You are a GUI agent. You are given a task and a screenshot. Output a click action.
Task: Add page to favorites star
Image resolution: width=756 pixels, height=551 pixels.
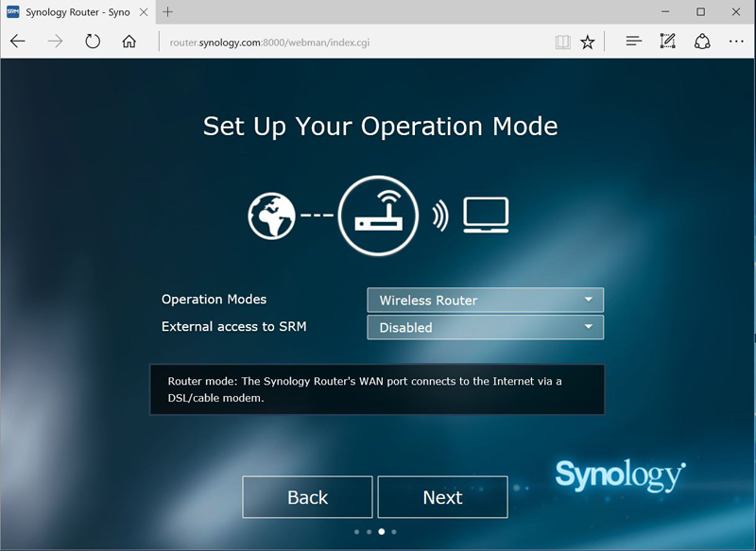pyautogui.click(x=587, y=43)
